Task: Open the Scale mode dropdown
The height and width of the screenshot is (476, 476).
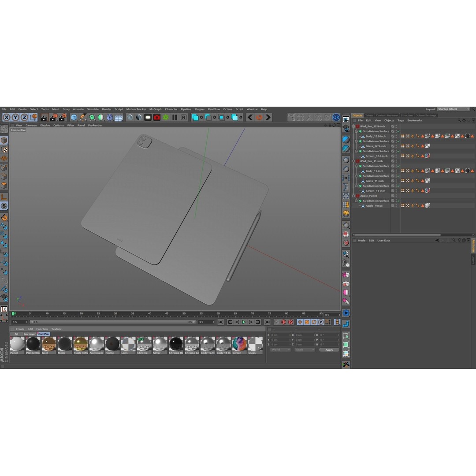Action: pos(305,350)
